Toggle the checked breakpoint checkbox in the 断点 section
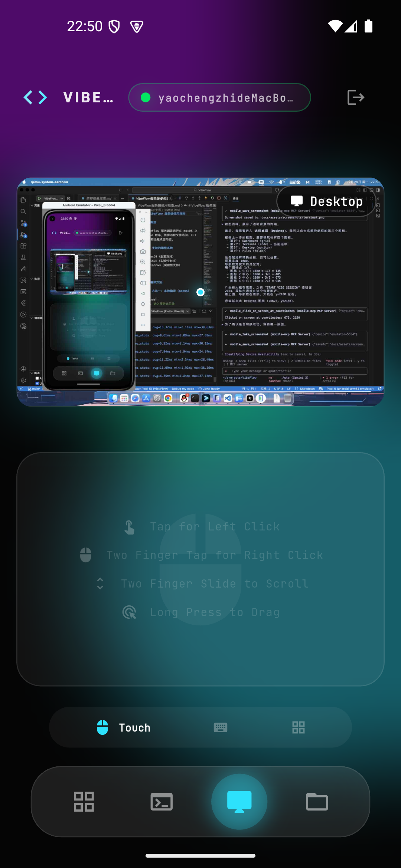Viewport: 401px width, 868px height. (x=37, y=383)
